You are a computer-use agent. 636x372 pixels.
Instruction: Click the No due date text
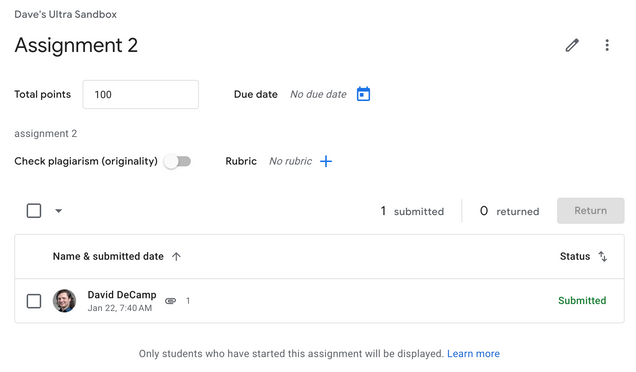click(x=318, y=95)
